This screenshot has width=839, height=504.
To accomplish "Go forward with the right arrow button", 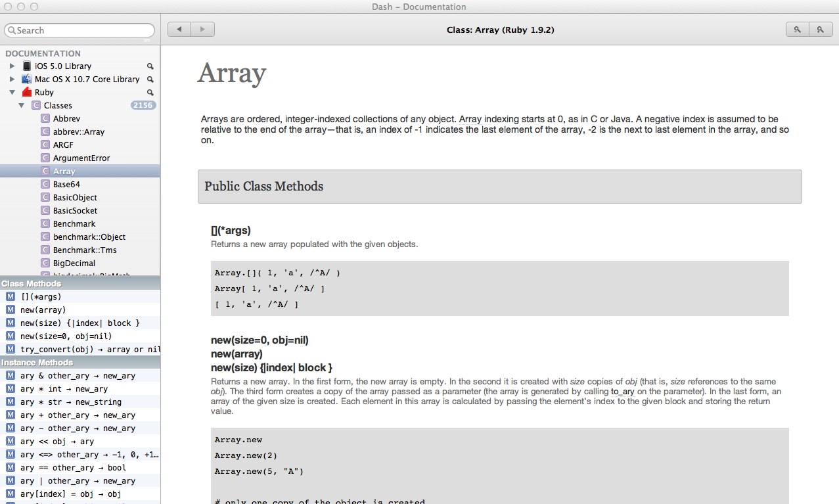I will click(x=203, y=30).
